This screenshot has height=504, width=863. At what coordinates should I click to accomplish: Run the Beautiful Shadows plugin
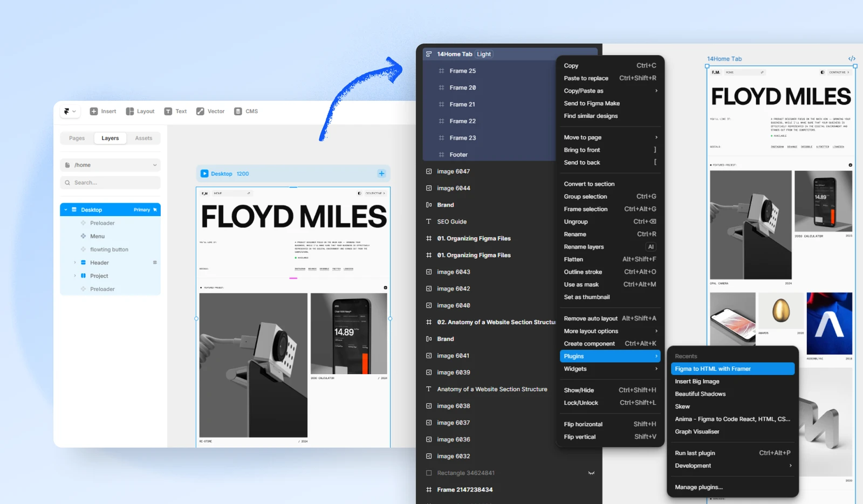tap(732, 394)
